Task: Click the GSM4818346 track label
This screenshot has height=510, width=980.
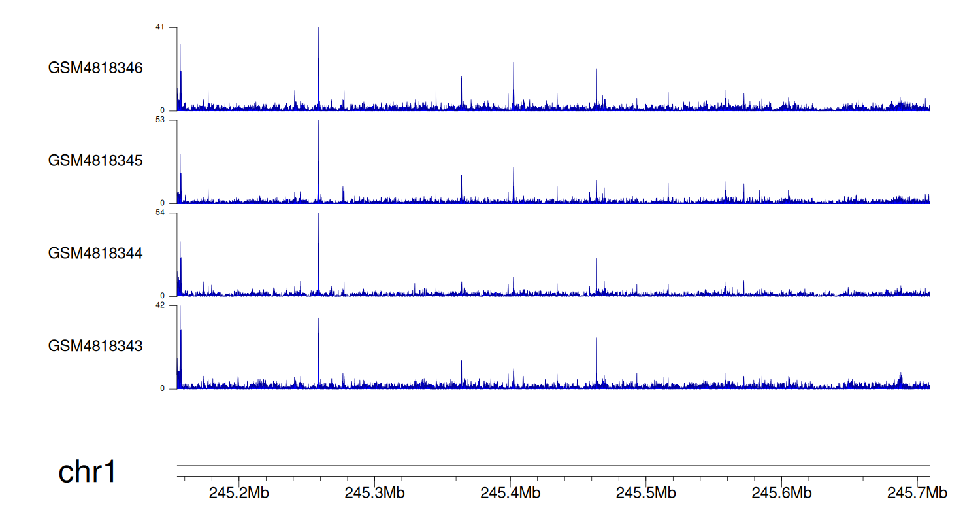Action: tap(95, 68)
